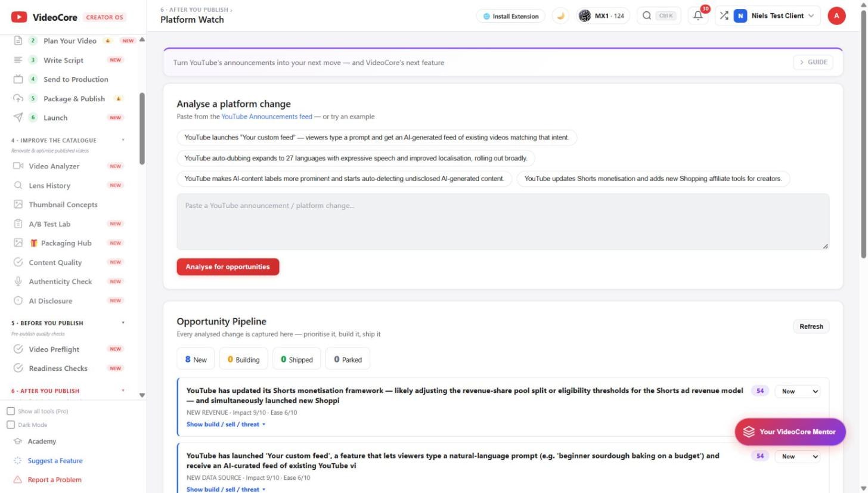Click the shuffle client switch icon
Image resolution: width=868 pixels, height=493 pixels.
pyautogui.click(x=724, y=16)
